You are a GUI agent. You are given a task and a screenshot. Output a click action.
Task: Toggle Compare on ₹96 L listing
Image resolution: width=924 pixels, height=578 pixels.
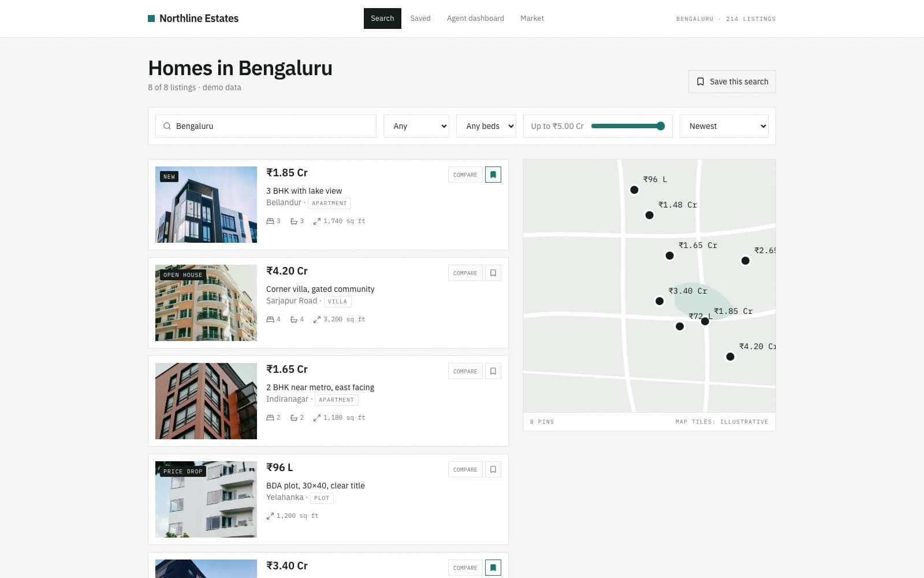pyautogui.click(x=465, y=469)
